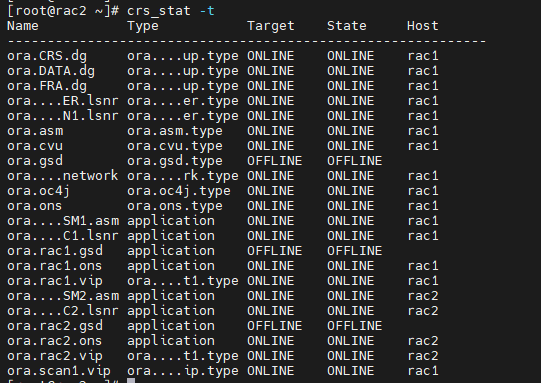Click rac2 host in ora....SM2.asm row
The image size is (541, 383).
coord(423,296)
